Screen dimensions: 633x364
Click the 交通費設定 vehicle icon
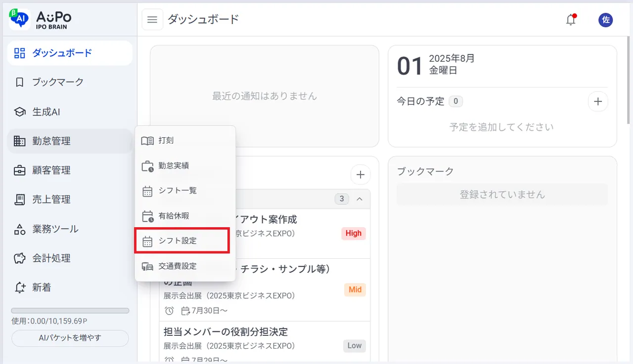[147, 266]
